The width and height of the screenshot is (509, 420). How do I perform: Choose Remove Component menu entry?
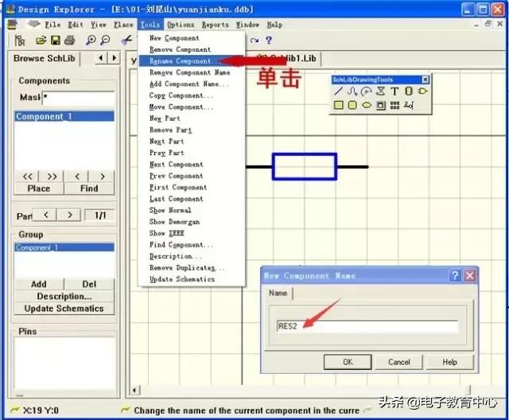point(192,49)
